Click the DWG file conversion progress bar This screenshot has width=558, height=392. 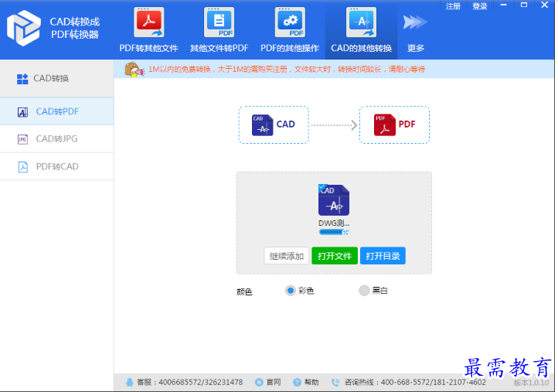pyautogui.click(x=334, y=232)
